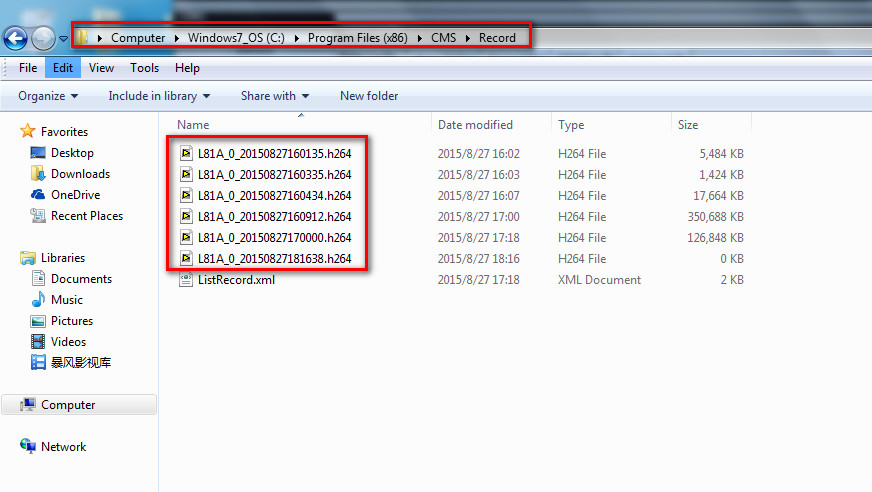The image size is (872, 492).
Task: Click the 暴风影视库 library icon
Action: (38, 362)
